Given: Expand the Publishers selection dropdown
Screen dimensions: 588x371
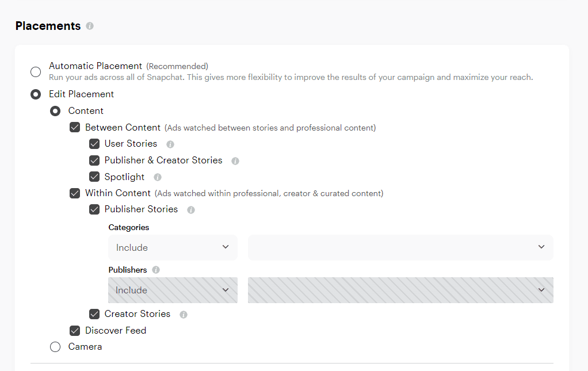Looking at the screenshot, I should (400, 290).
